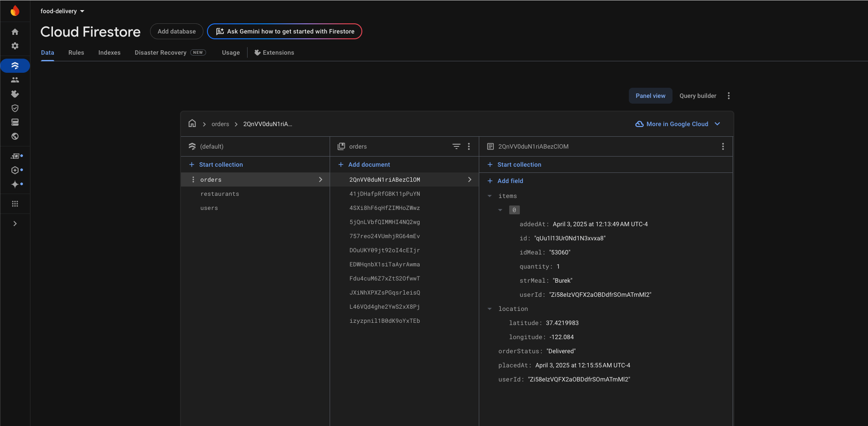This screenshot has width=868, height=426.
Task: Expand the sidebar navigation chevron
Action: coord(15,224)
